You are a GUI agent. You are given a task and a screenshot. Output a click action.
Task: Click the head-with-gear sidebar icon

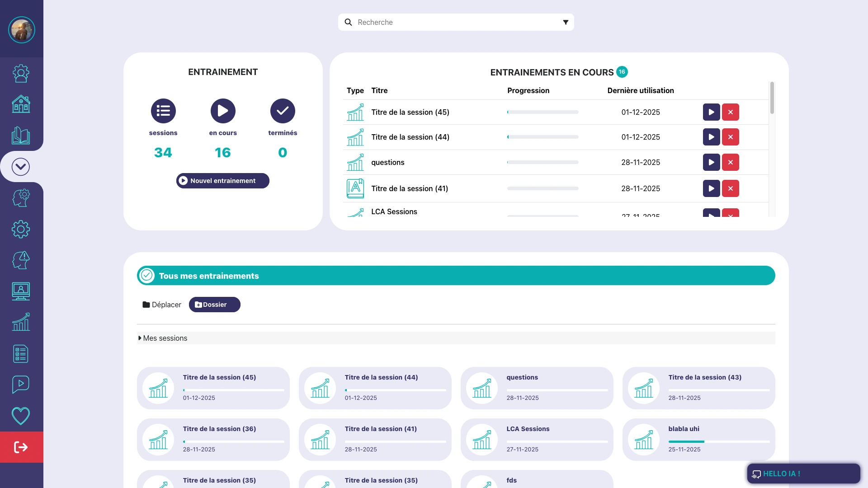pyautogui.click(x=21, y=198)
